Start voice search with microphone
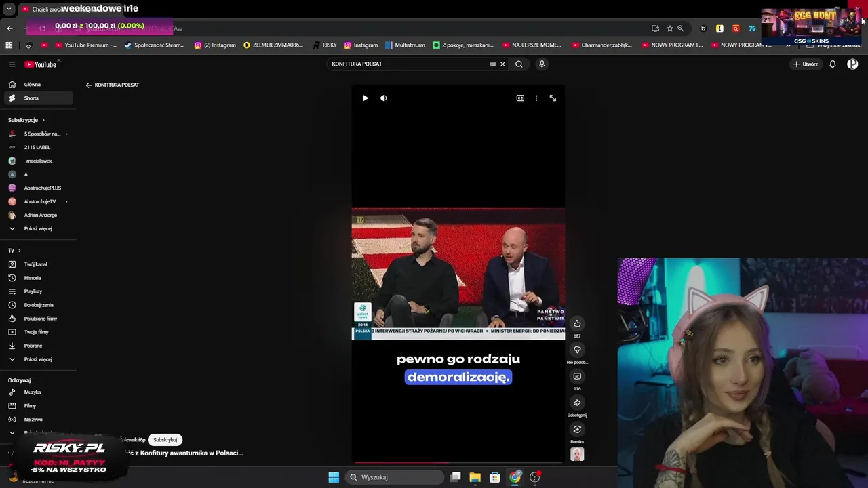868x488 pixels. tap(541, 64)
